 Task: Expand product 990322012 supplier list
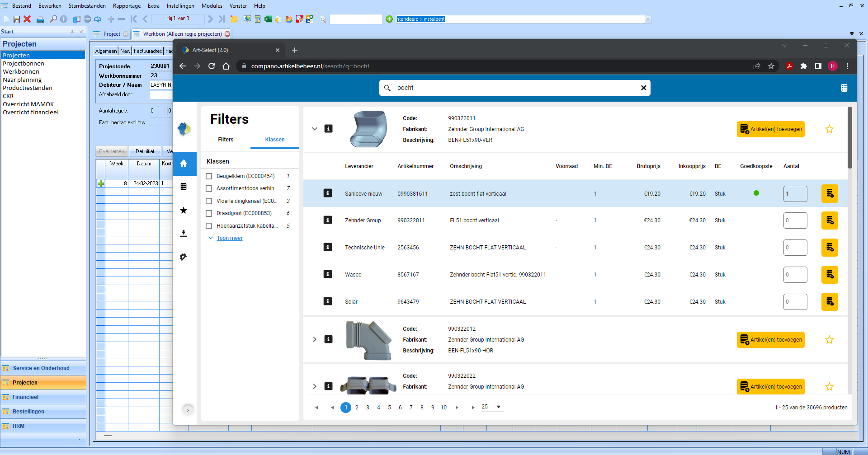click(x=315, y=339)
